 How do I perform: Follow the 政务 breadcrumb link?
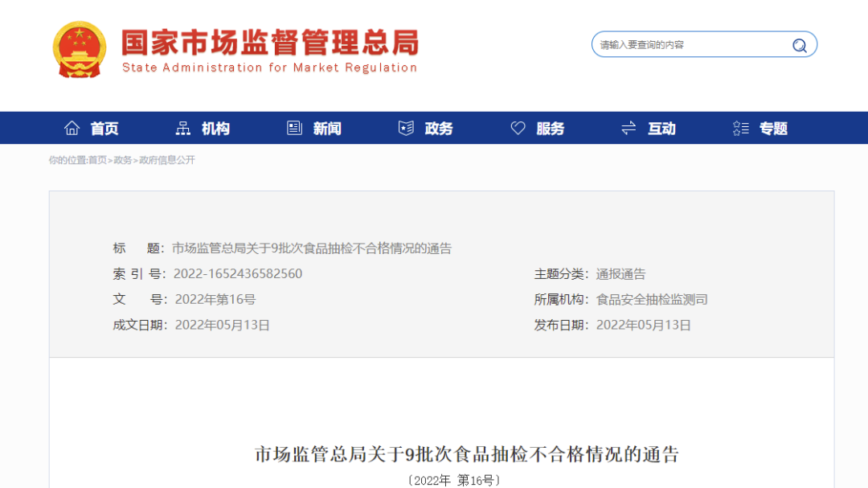click(x=123, y=160)
